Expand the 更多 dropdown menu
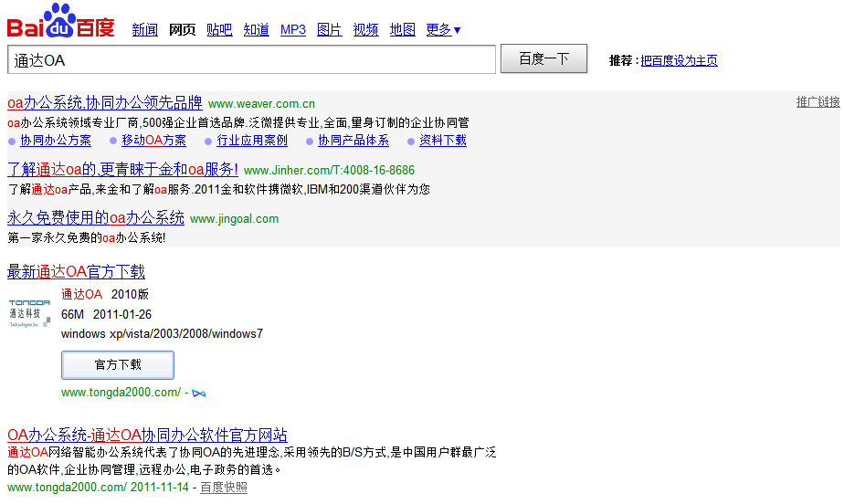844x504 pixels. [443, 29]
